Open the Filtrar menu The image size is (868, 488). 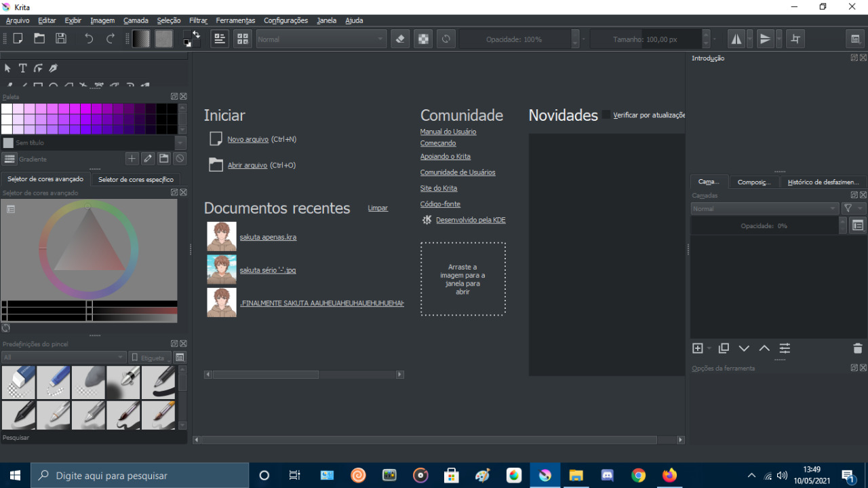(198, 20)
